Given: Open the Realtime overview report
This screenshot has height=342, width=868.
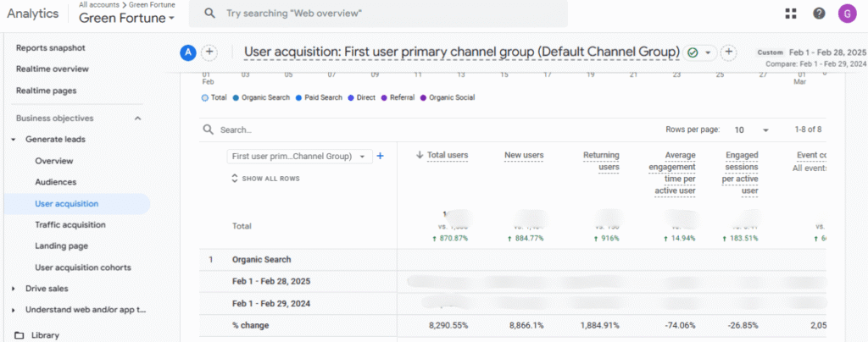Looking at the screenshot, I should pyautogui.click(x=53, y=69).
